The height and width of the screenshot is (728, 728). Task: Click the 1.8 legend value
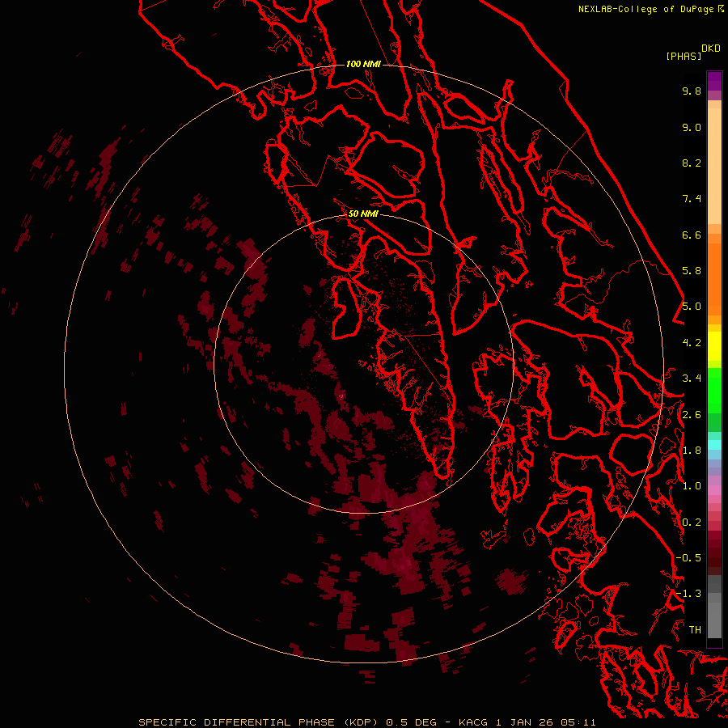coord(692,451)
